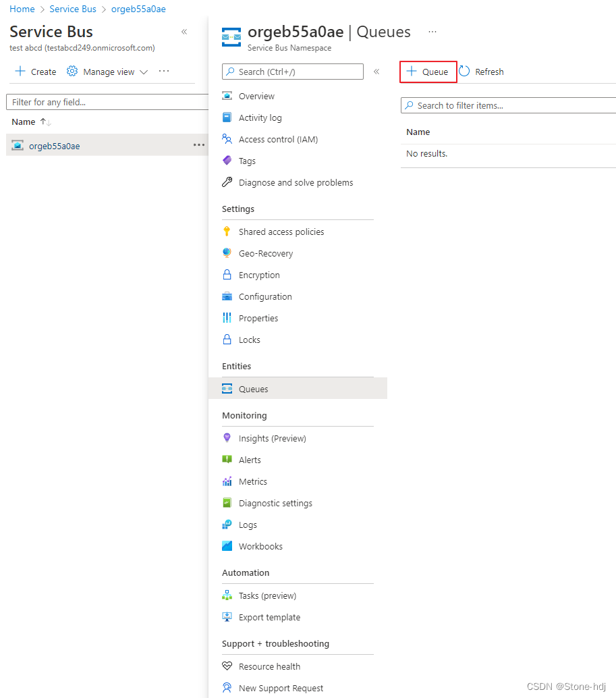
Task: Open Resource health text entry
Action: click(269, 666)
